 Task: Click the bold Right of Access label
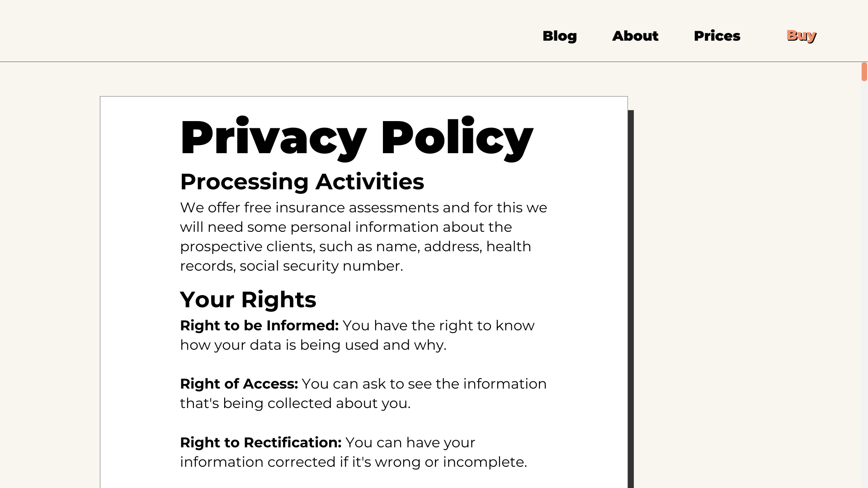click(239, 384)
